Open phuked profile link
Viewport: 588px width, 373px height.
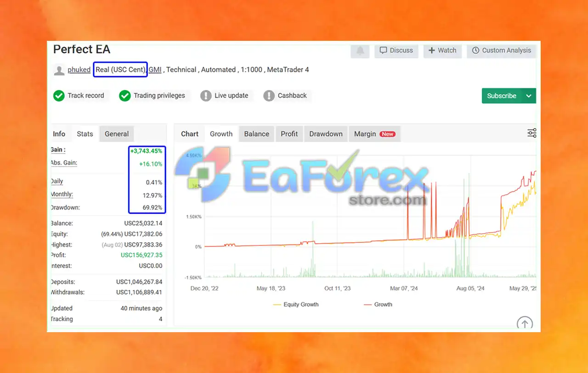tap(79, 70)
